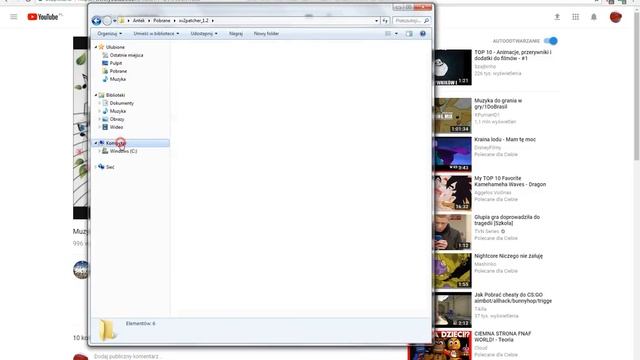The width and height of the screenshot is (640, 360).
Task: Refresh the folder with the refresh icon
Action: point(385,20)
